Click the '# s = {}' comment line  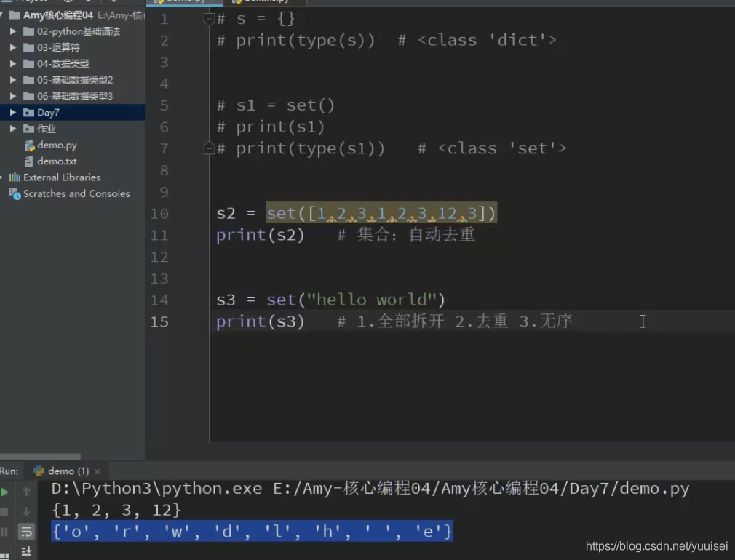(x=256, y=19)
